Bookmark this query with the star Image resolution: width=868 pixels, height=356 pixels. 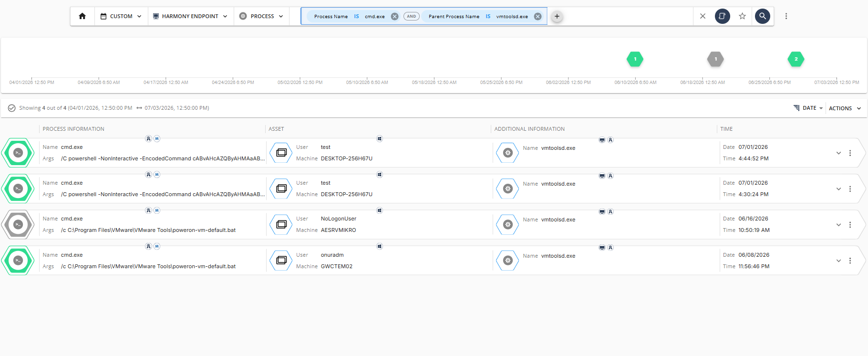742,16
